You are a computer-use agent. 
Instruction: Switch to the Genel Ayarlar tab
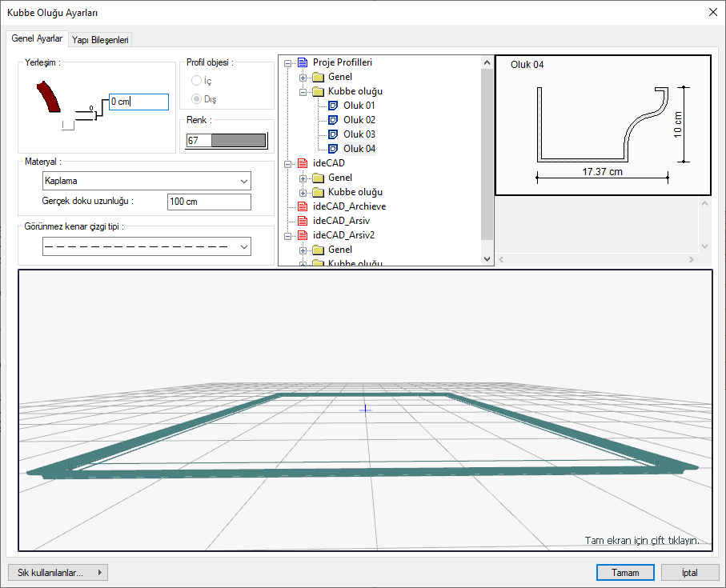37,38
